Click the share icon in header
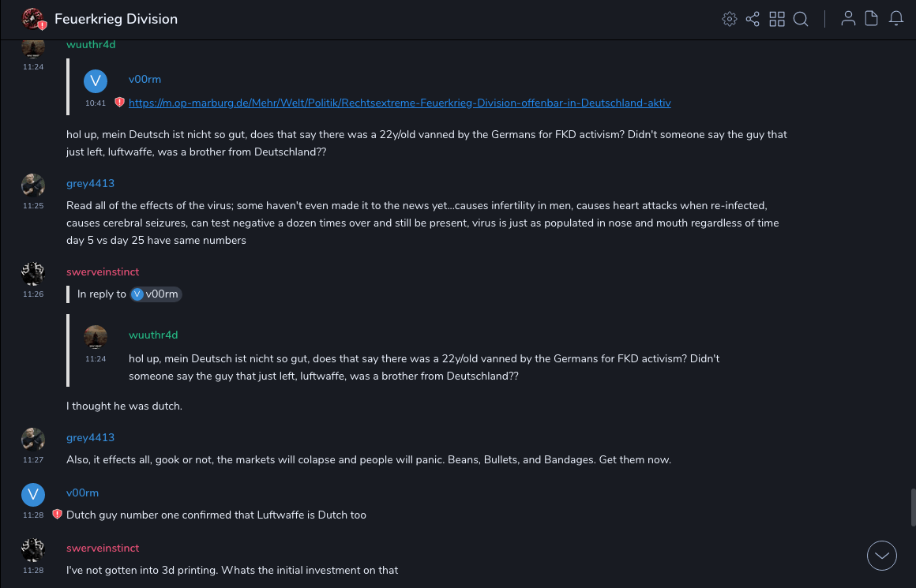Screen dimensions: 916x588 point(753,19)
